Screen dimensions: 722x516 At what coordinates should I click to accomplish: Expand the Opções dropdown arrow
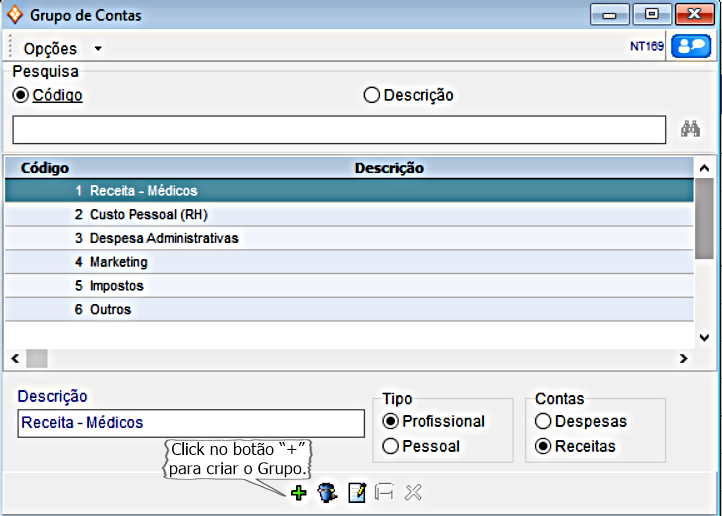(97, 49)
